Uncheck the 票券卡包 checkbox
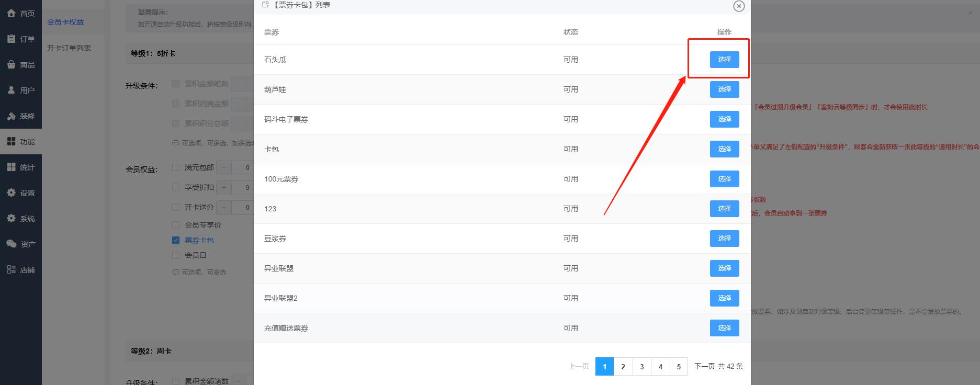Screen dimensions: 980x385 click(176, 240)
